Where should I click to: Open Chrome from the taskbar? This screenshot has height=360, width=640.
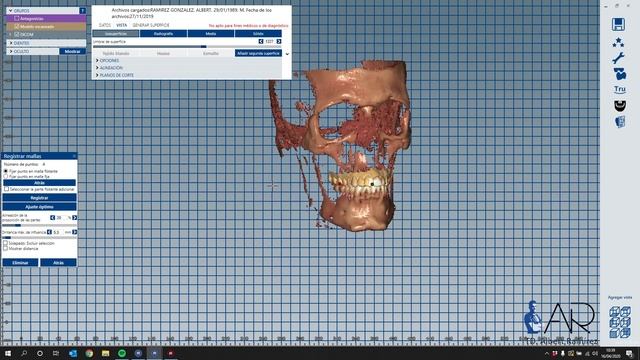[x=89, y=353]
